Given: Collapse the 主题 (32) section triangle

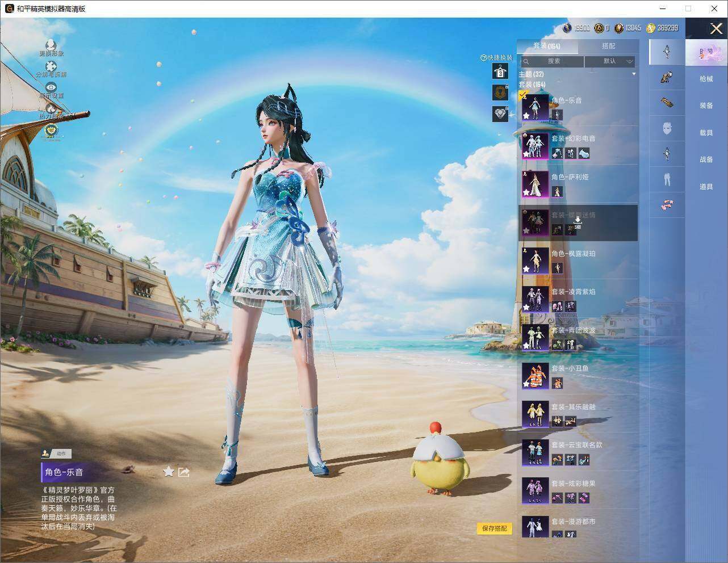Looking at the screenshot, I should tap(634, 74).
